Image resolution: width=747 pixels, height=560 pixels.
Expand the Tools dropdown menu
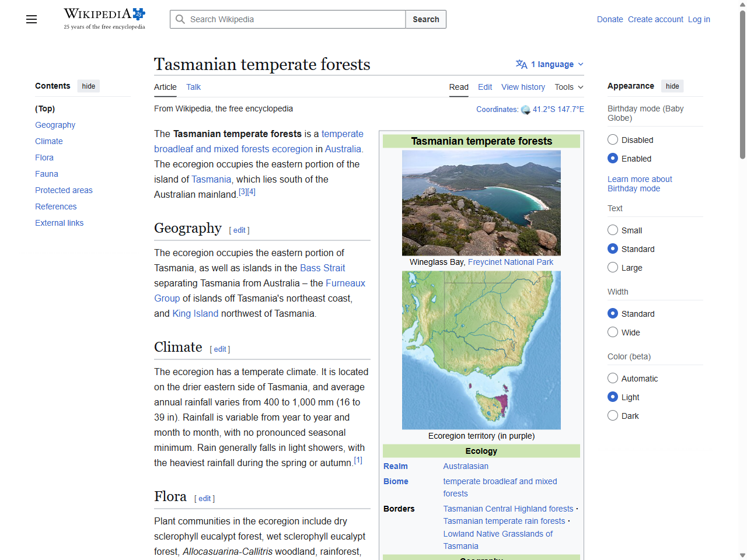click(569, 87)
